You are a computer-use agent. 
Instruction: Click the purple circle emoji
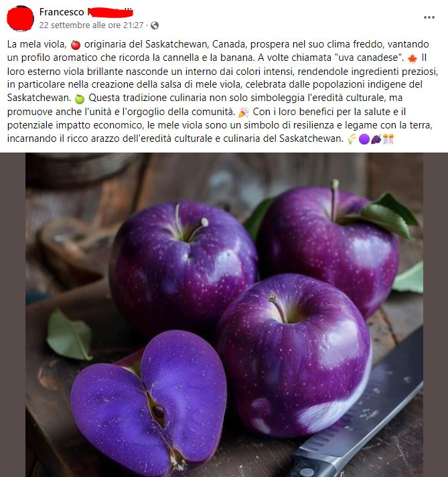[x=364, y=139]
